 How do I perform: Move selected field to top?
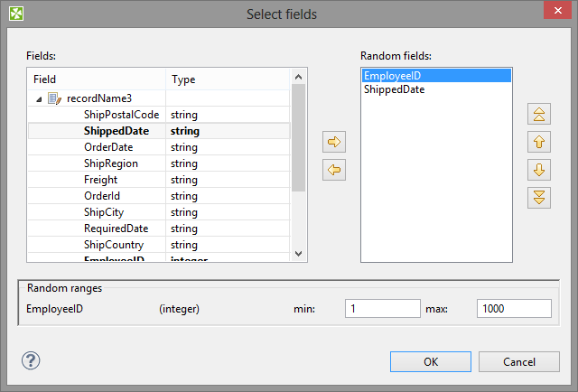tap(539, 115)
